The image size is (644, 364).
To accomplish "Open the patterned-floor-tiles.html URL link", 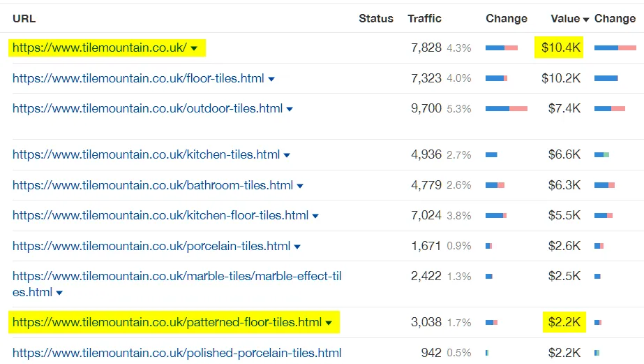I will click(167, 322).
